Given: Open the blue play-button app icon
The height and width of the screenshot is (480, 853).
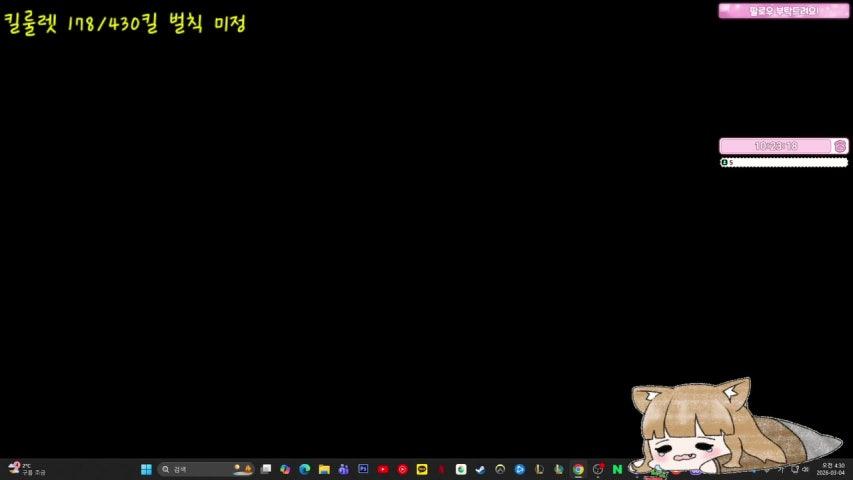Looking at the screenshot, I should [x=520, y=469].
